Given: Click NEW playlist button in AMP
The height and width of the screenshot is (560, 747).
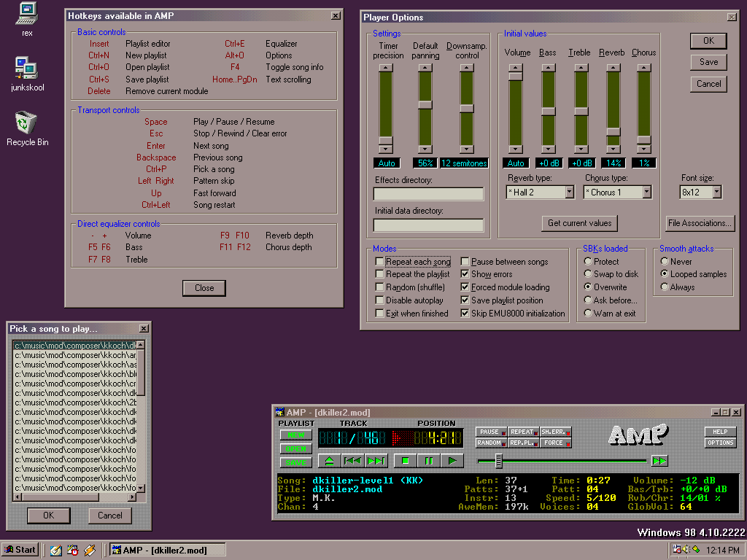Looking at the screenshot, I should 296,435.
